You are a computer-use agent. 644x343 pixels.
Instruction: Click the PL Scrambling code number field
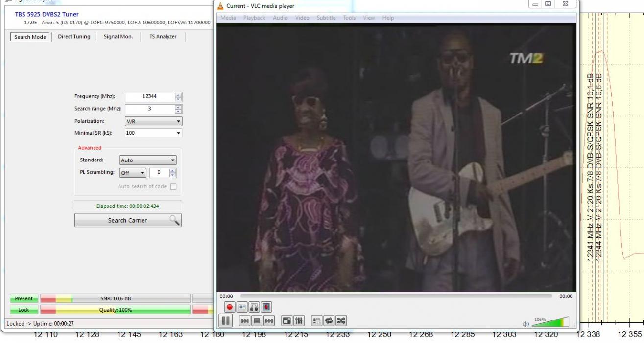click(159, 172)
